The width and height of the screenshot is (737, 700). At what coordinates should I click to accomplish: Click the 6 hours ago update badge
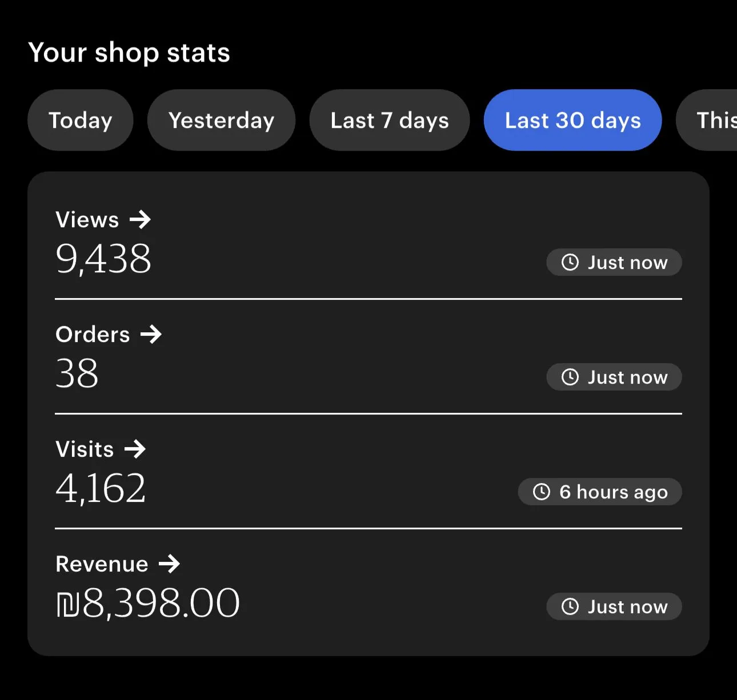click(x=600, y=492)
